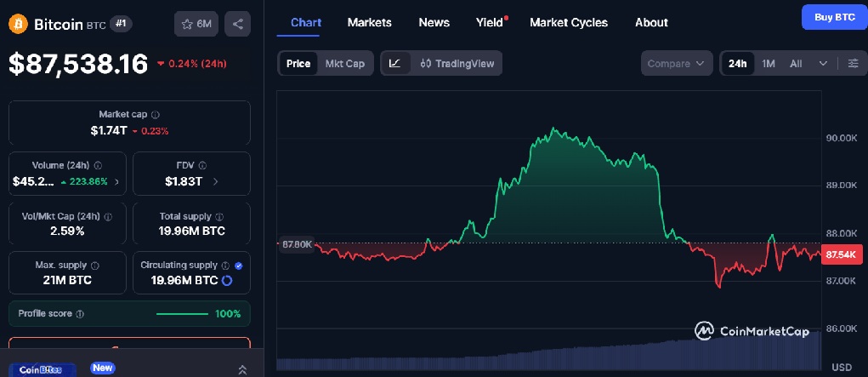Click the USD currency label on chart
This screenshot has width=868, height=377.
tap(842, 368)
